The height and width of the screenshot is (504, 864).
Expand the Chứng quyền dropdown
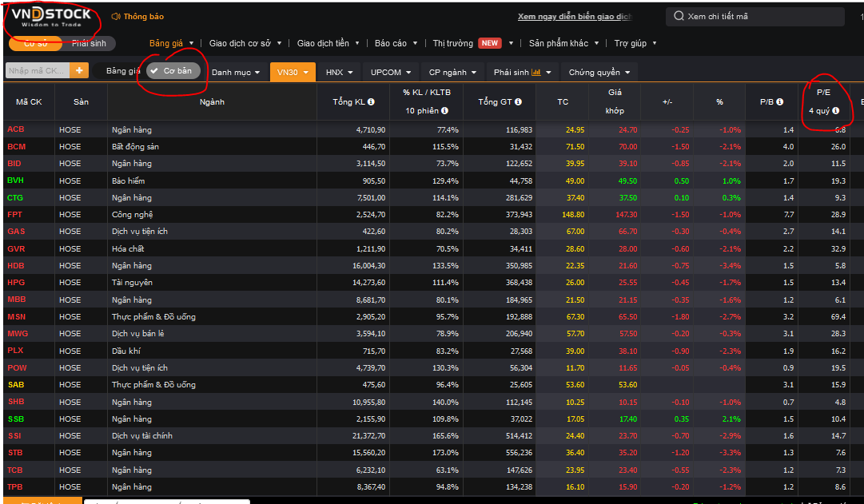599,72
